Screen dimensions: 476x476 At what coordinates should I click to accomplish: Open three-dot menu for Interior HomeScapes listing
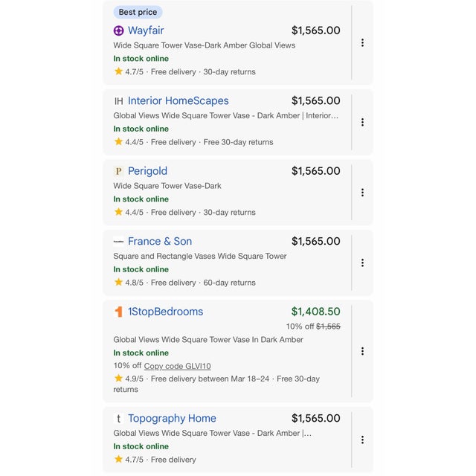(x=362, y=122)
